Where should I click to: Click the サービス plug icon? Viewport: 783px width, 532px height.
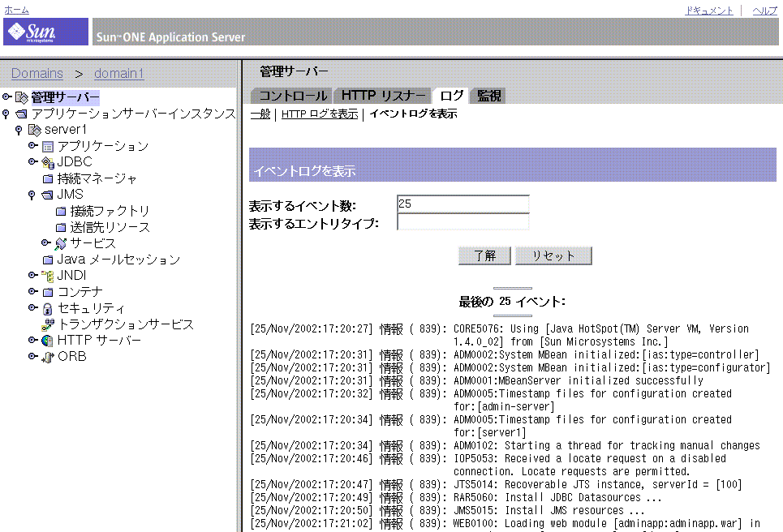pos(60,244)
